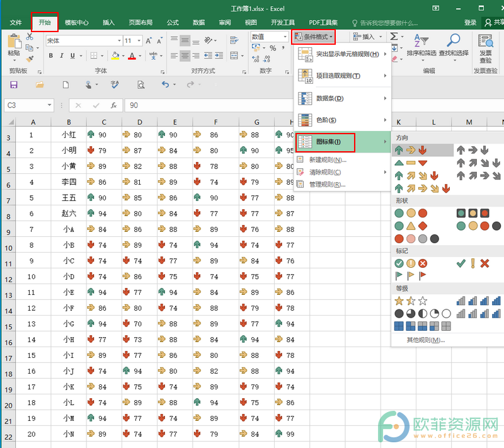Image resolution: width=504 pixels, height=448 pixels.
Task: Toggle align text left
Action: [175, 55]
